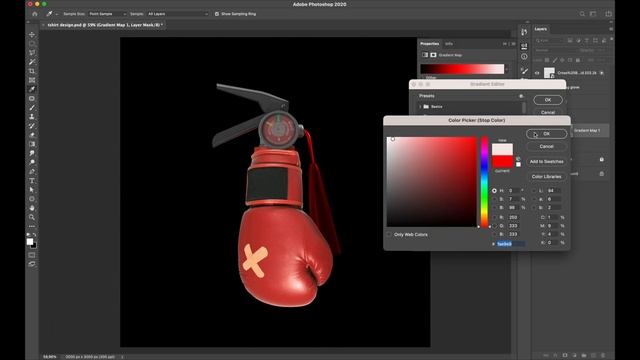Select the History Brush tool
The image size is (640, 360).
pos(32,126)
